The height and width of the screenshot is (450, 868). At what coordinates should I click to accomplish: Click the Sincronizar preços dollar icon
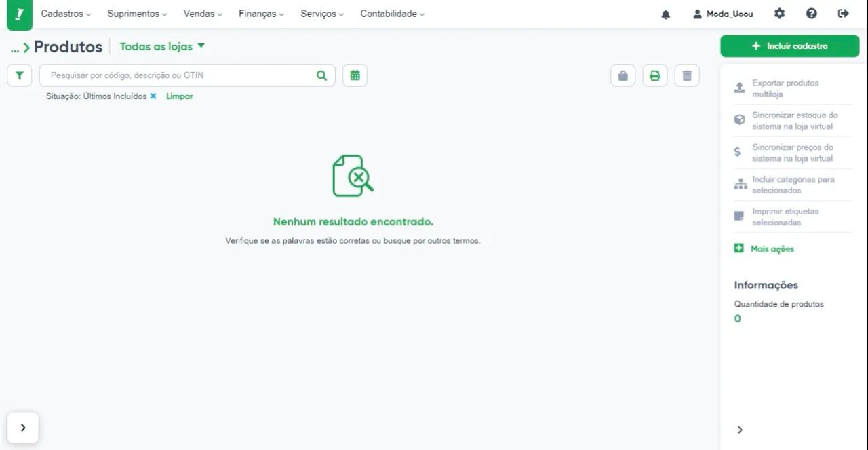[x=738, y=151]
